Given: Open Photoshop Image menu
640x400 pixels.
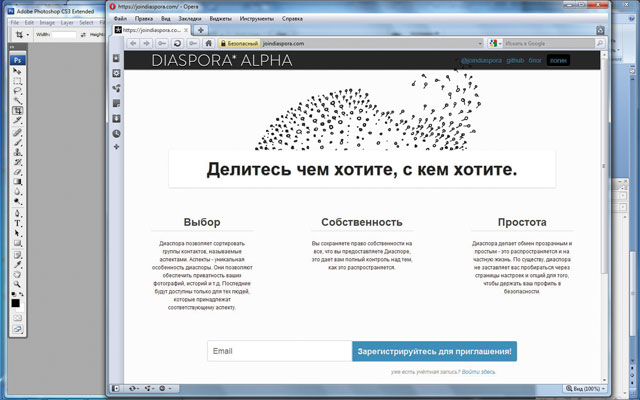Looking at the screenshot, I should coord(47,23).
